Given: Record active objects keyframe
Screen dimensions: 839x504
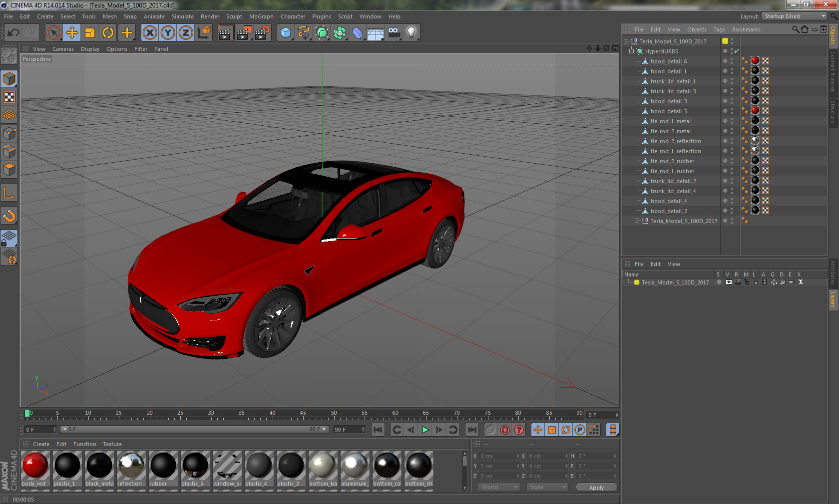Looking at the screenshot, I should point(491,430).
